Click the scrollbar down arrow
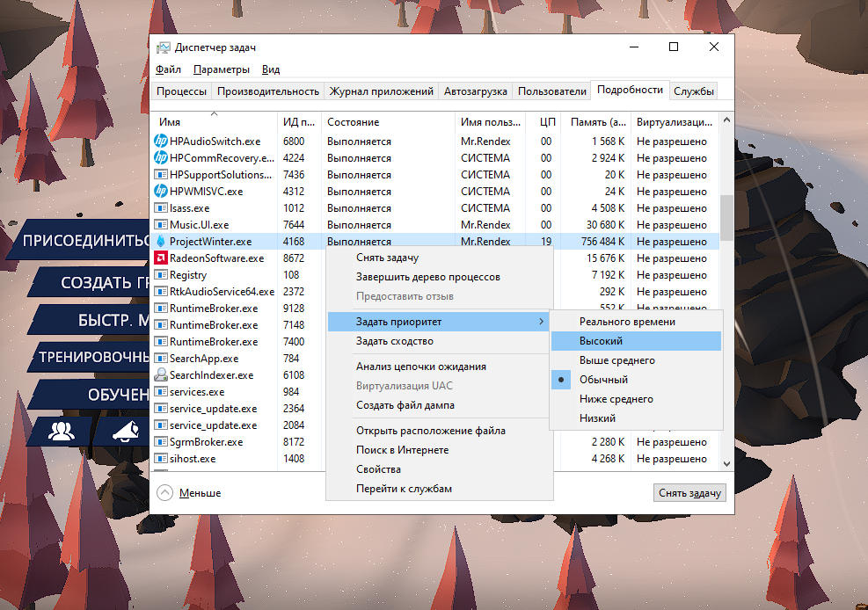 pos(726,463)
